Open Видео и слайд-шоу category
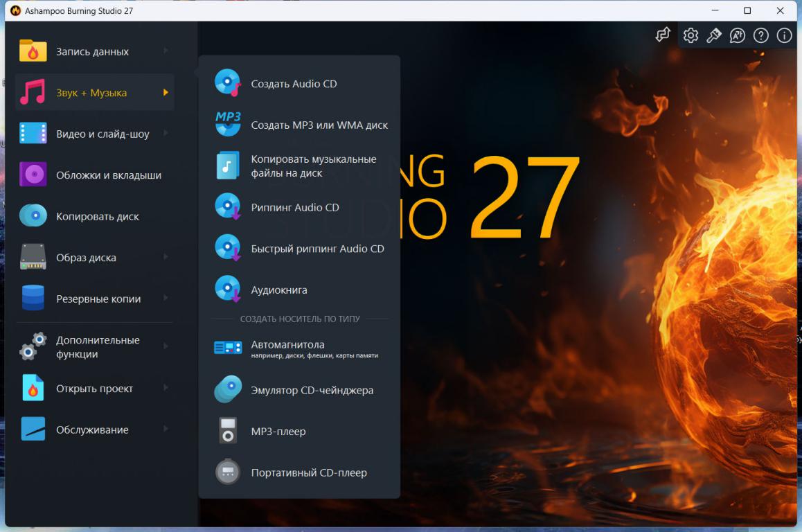 (103, 134)
